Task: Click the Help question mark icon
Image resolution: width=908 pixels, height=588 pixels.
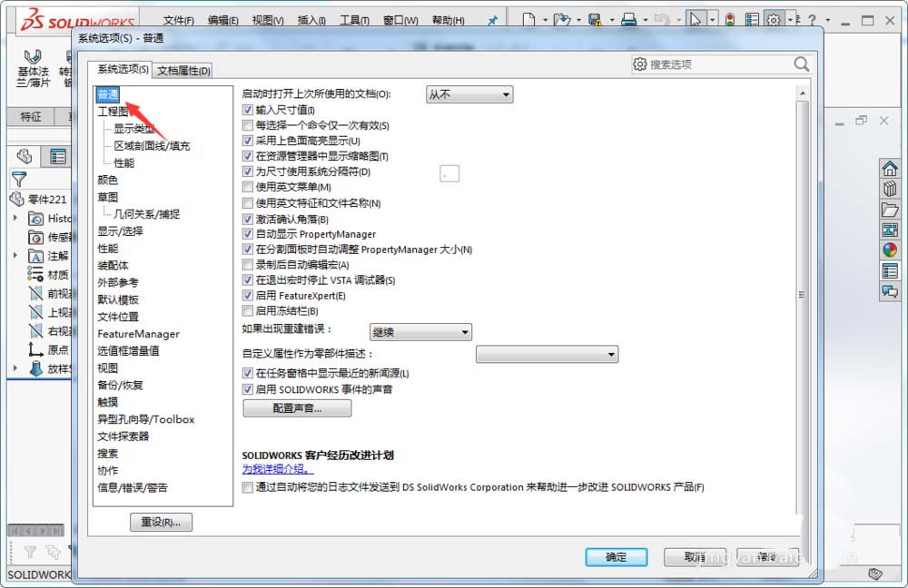Action: click(812, 20)
